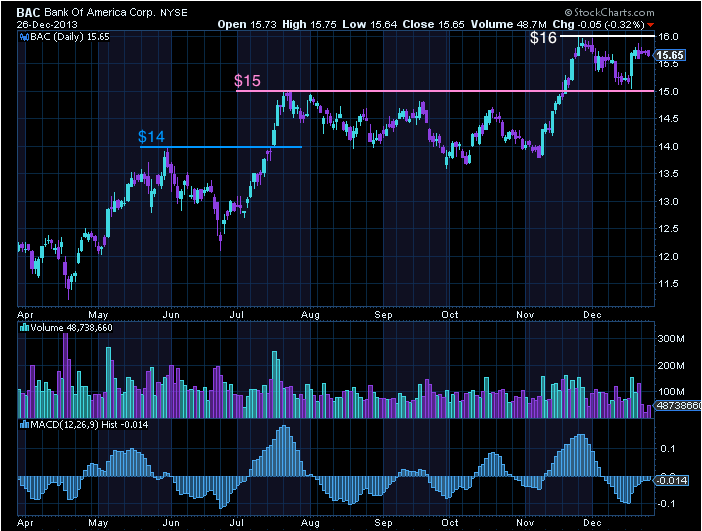Click the May label under price chart

98,315
